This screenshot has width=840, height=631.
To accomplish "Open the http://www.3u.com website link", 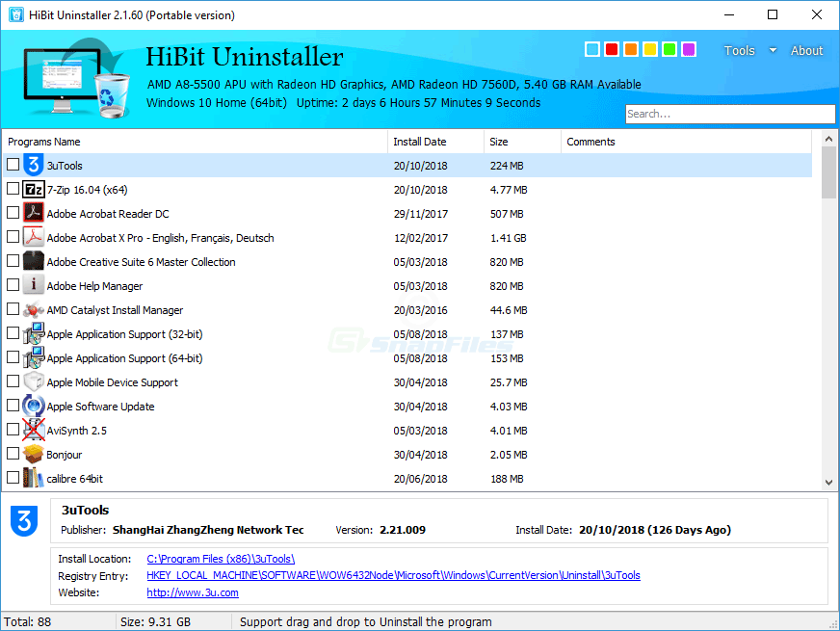I will pos(192,592).
